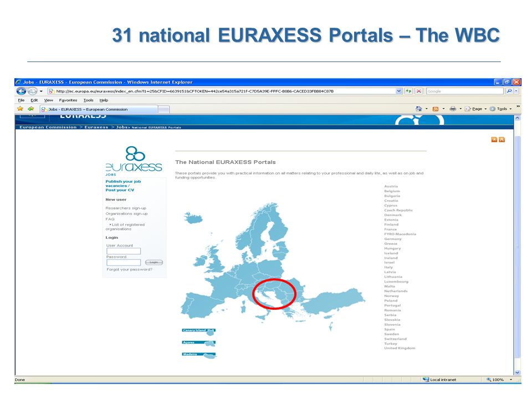The image size is (532, 399).
Task: Click Organisations sign-up link
Action: point(126,214)
